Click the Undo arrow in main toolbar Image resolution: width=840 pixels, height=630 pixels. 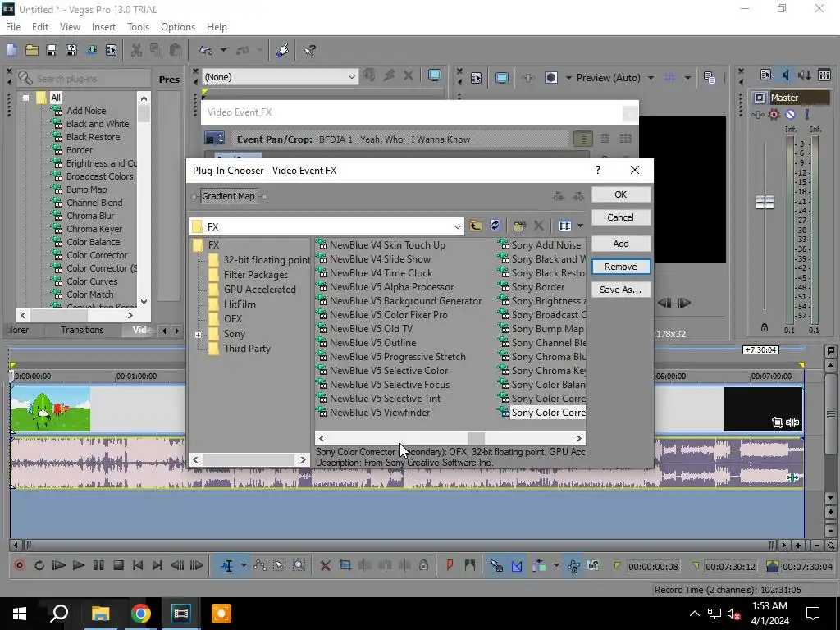pos(206,50)
